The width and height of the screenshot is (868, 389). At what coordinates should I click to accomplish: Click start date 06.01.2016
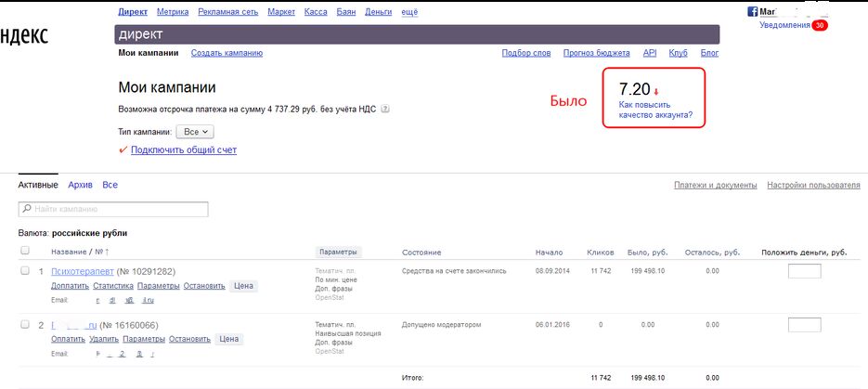[x=552, y=324]
